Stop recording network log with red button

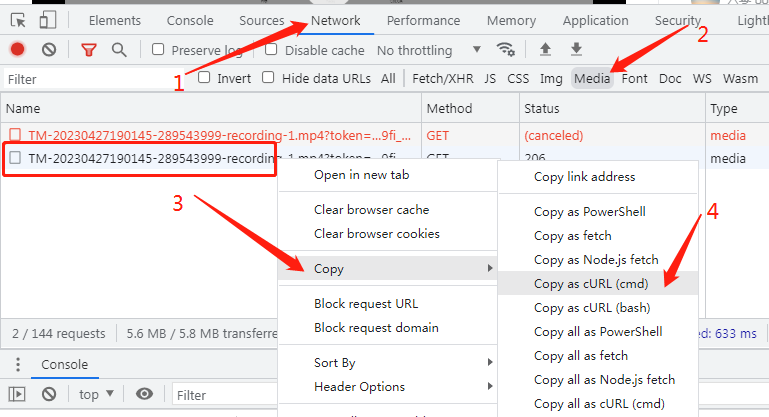[x=17, y=50]
